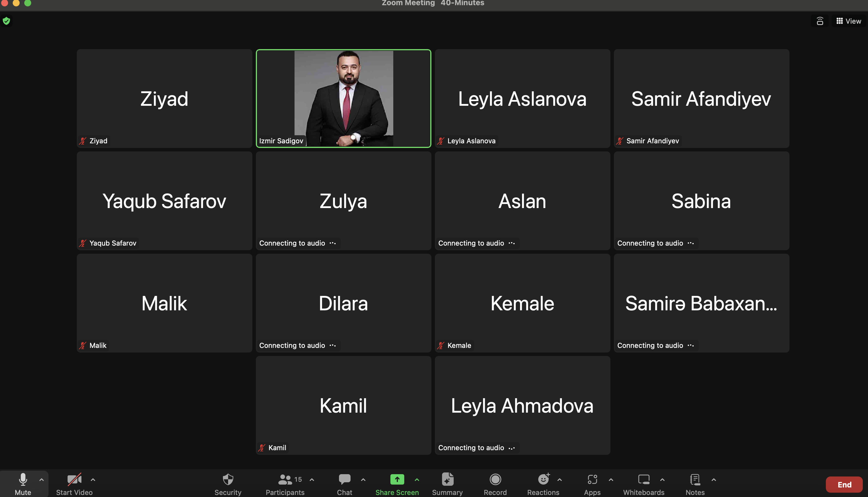Select Izmir Sadigov's video tile
Viewport: 868px width, 497px height.
click(x=343, y=98)
